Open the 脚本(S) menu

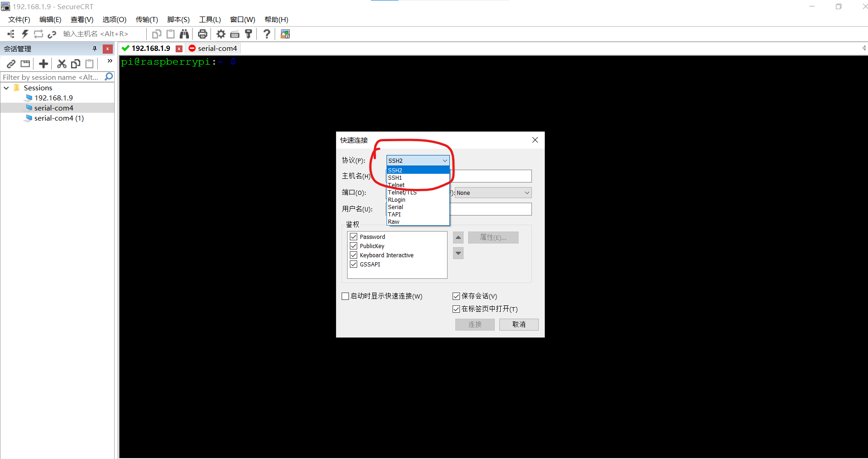point(178,20)
